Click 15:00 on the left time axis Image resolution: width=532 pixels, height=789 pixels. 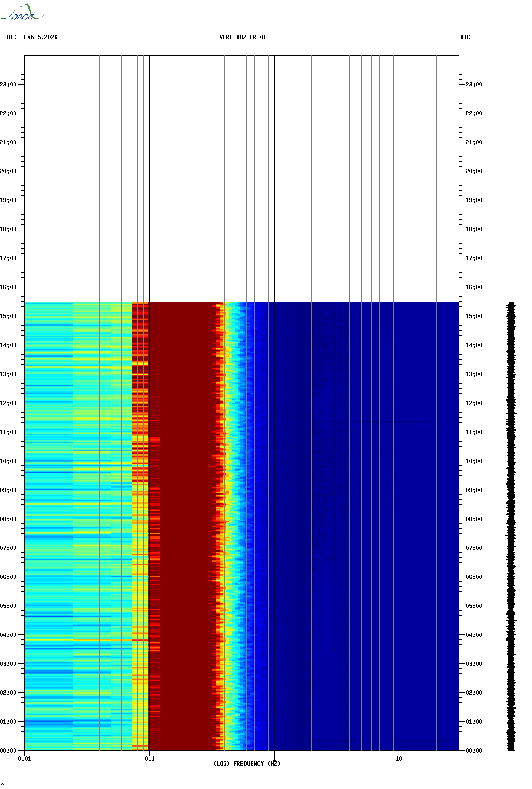tap(8, 316)
